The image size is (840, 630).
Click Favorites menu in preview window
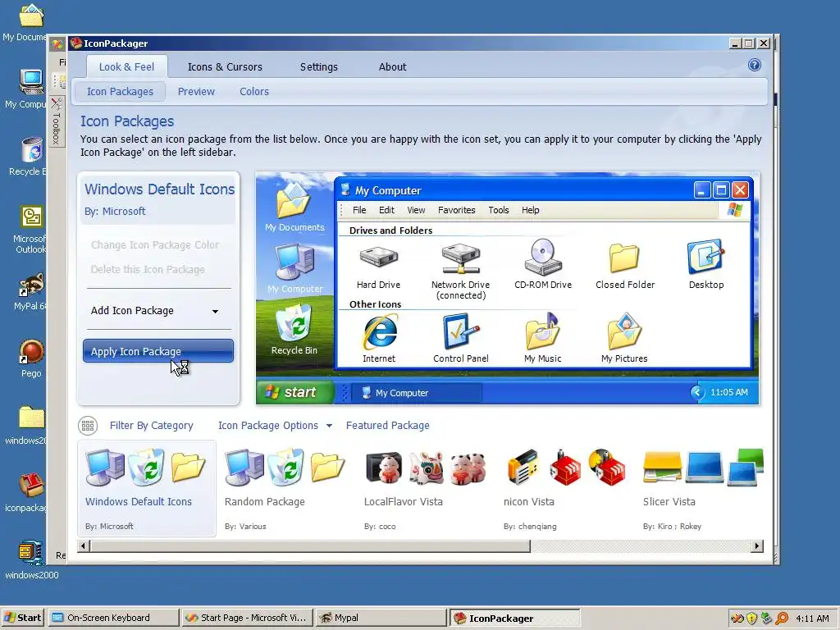click(x=456, y=211)
